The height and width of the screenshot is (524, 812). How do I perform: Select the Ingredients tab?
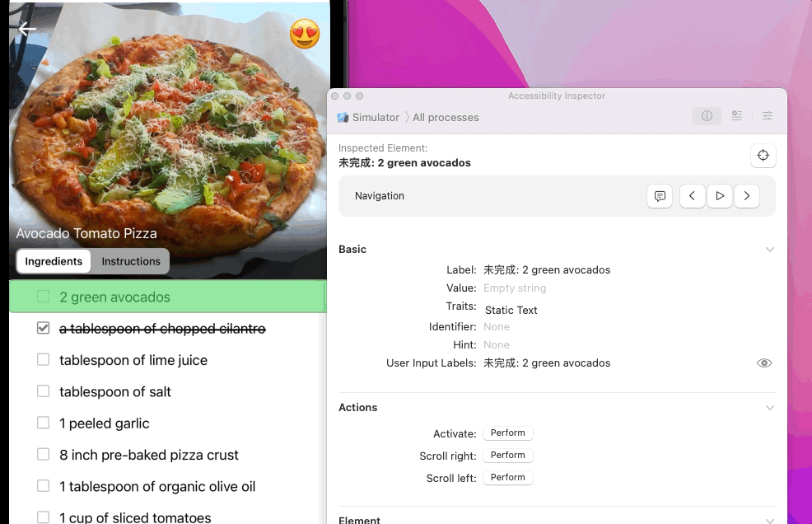coord(54,261)
